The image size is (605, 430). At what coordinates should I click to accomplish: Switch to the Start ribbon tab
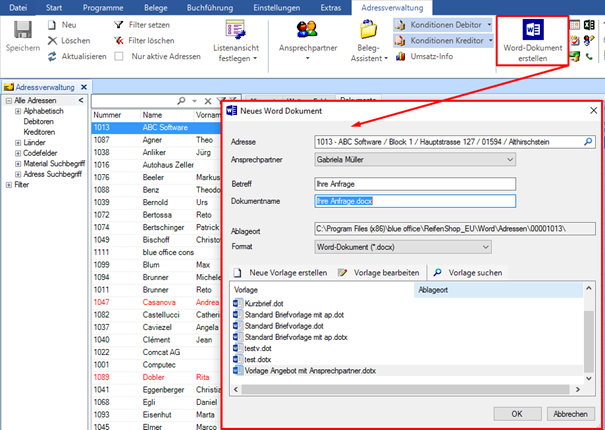54,8
